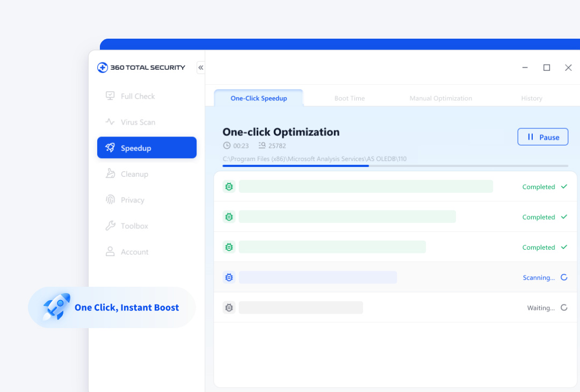Click Completed status in first row
The height and width of the screenshot is (392, 580).
pyautogui.click(x=539, y=187)
